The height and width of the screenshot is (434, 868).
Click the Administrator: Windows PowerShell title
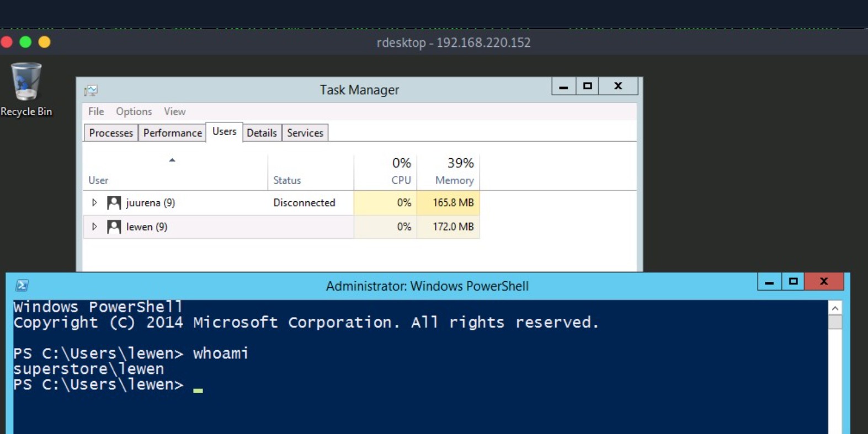tap(427, 286)
